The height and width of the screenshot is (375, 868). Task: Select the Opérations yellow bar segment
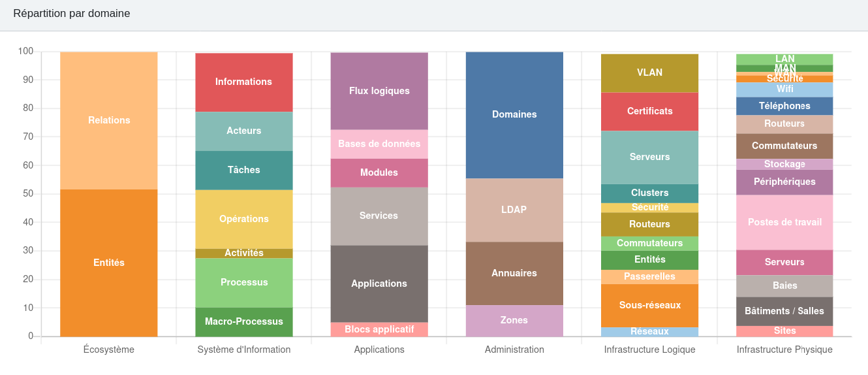coord(244,219)
